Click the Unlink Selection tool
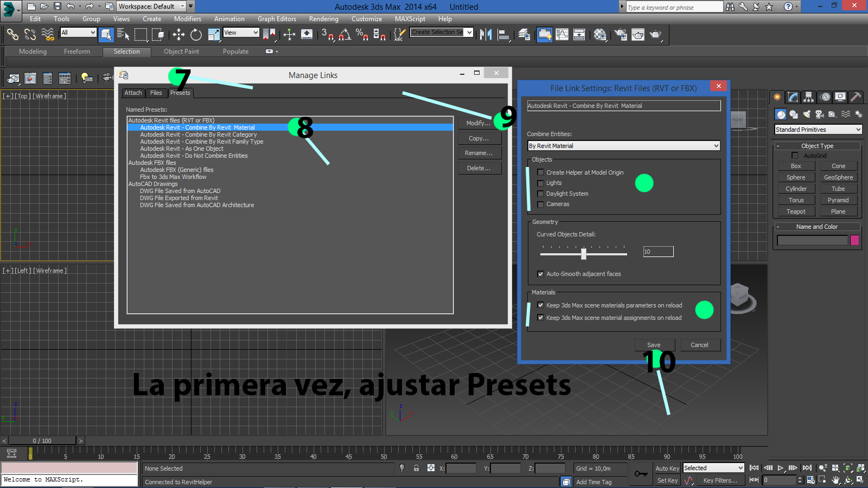The width and height of the screenshot is (868, 488). coord(30,35)
